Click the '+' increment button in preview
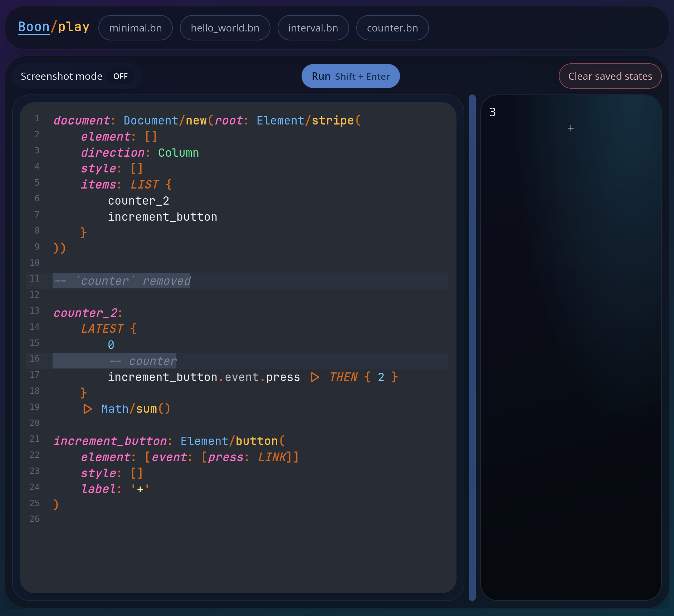This screenshot has width=674, height=616. 571,128
